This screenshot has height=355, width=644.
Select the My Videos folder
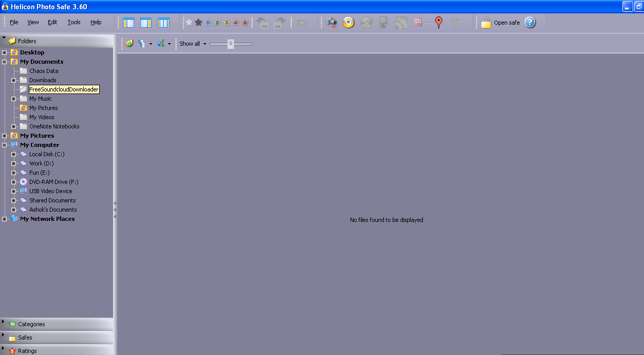pyautogui.click(x=42, y=117)
